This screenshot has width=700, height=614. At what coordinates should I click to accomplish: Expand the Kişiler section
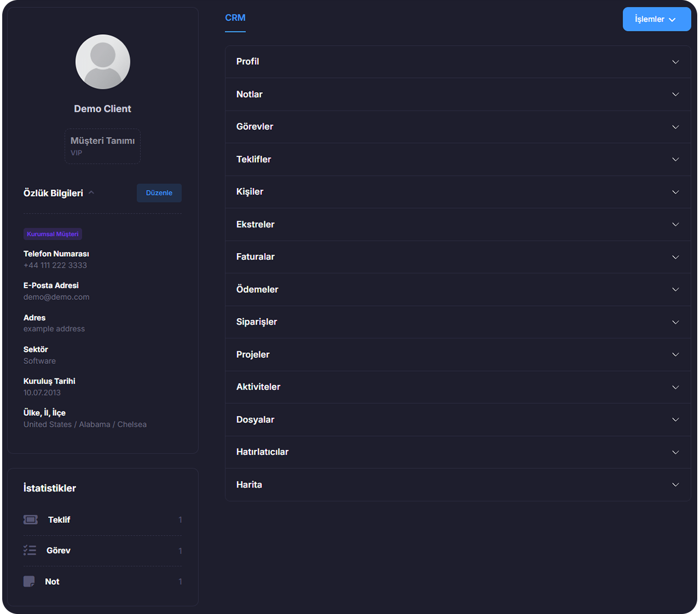point(457,192)
